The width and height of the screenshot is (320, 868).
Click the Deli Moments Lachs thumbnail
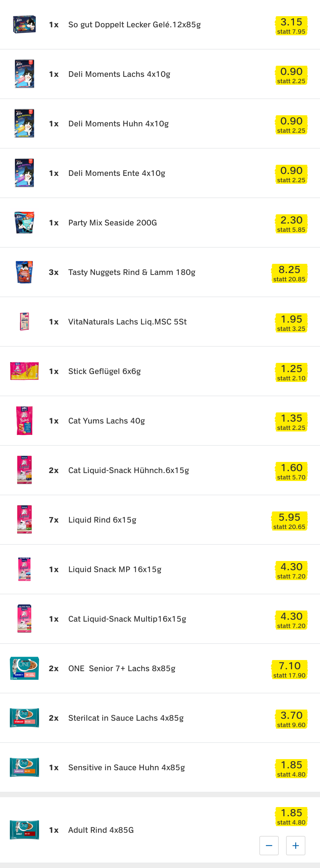click(x=24, y=74)
